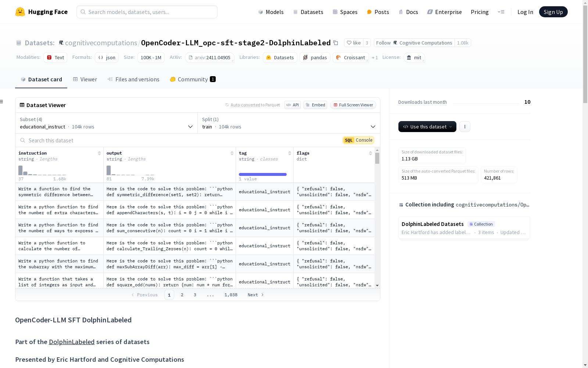Open the SQL Console
The image size is (588, 368).
click(358, 140)
